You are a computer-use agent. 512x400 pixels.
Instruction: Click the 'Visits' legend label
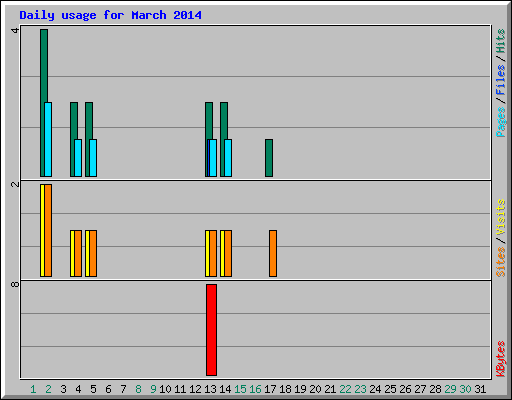point(501,218)
